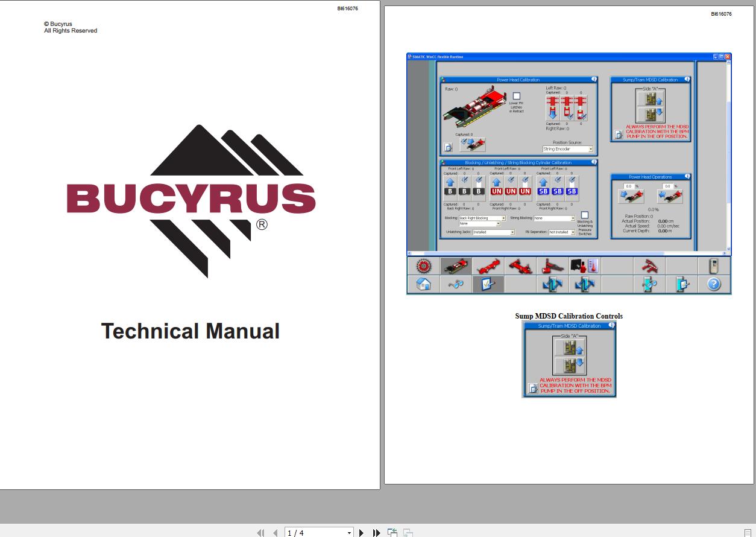Click the Sump MDSD Calibration Controls caption

569,316
